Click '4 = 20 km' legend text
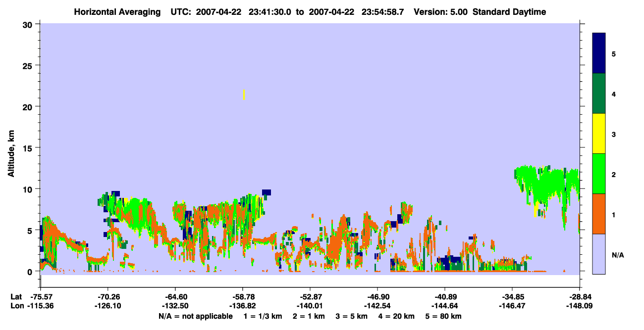The image size is (644, 330). click(x=396, y=316)
